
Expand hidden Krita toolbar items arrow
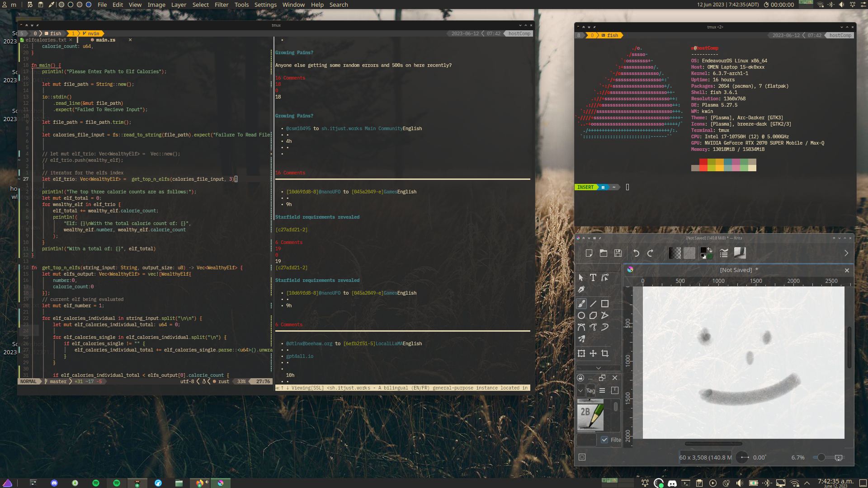846,253
